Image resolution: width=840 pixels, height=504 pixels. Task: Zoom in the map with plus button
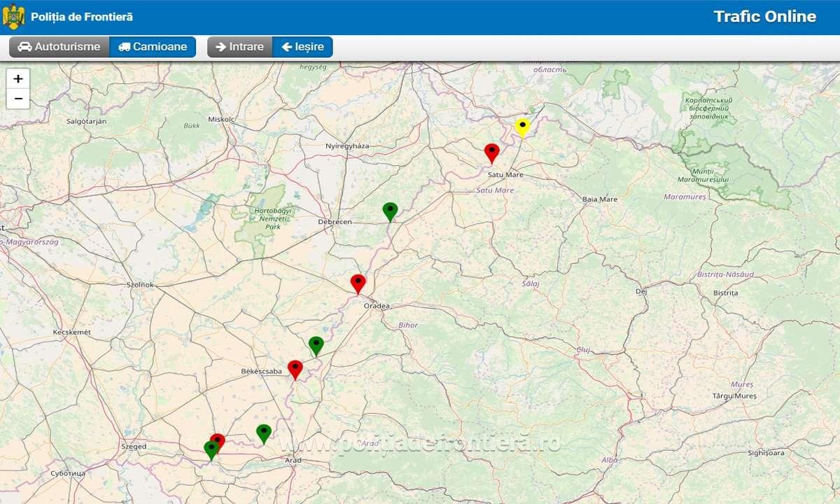[x=18, y=79]
